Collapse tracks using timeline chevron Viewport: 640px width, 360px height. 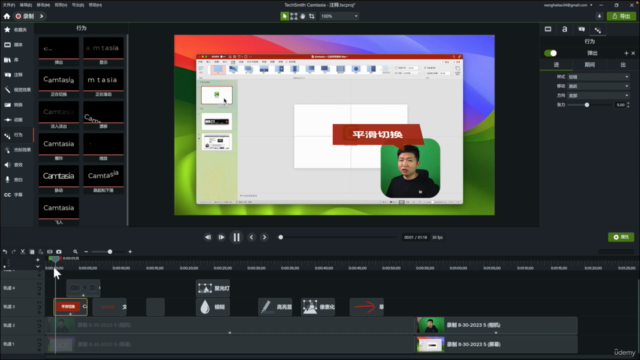38,266
